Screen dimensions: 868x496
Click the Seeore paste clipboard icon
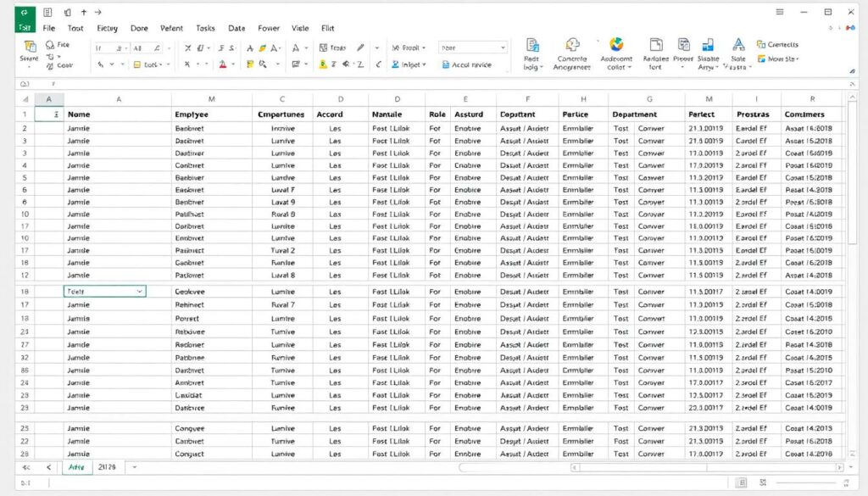coord(30,47)
